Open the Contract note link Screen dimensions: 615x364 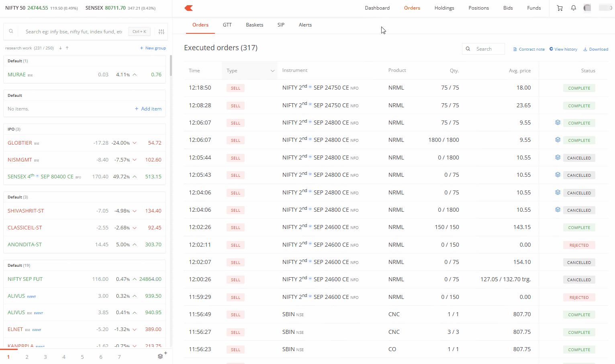coord(529,49)
